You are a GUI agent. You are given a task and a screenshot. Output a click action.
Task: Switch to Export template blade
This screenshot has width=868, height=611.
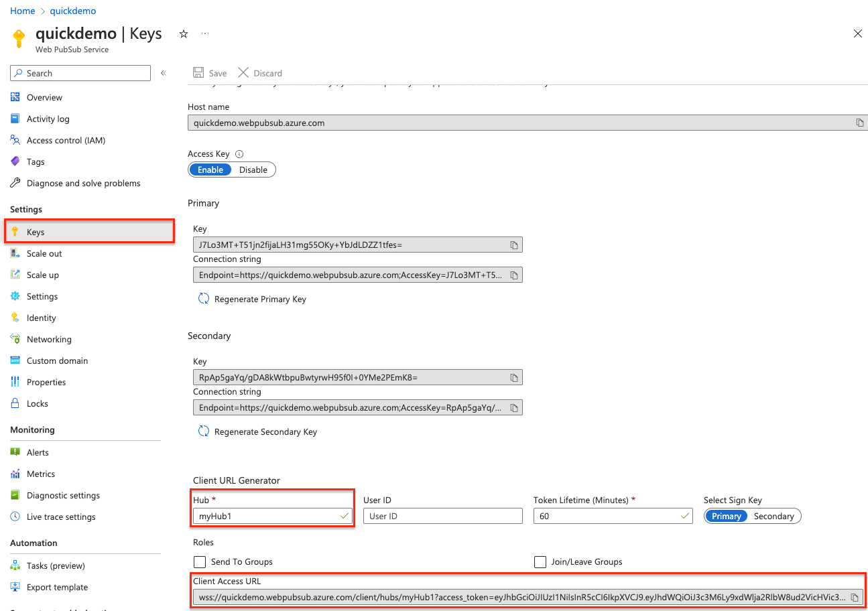(58, 587)
